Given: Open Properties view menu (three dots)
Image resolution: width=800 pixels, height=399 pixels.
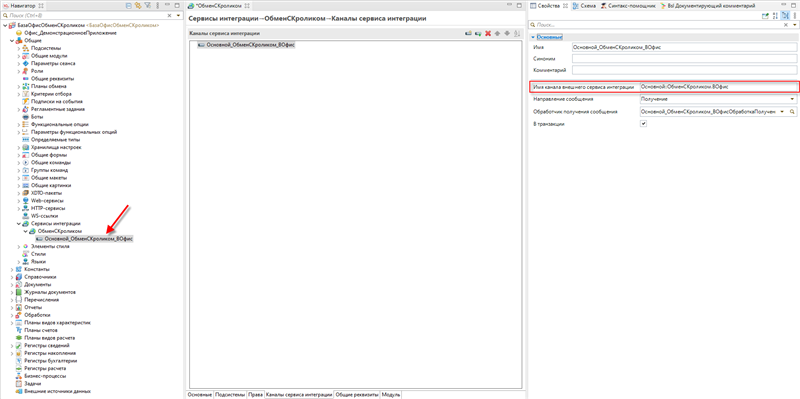Looking at the screenshot, I should pos(794,16).
